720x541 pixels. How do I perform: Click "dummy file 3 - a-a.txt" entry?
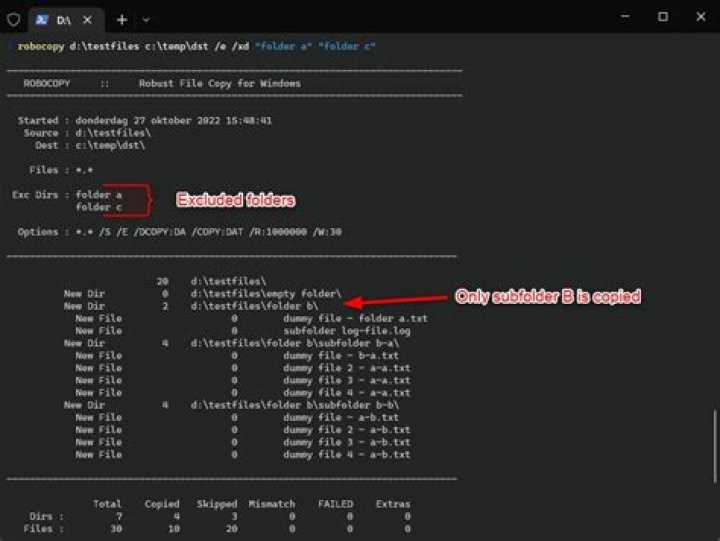pos(347,380)
